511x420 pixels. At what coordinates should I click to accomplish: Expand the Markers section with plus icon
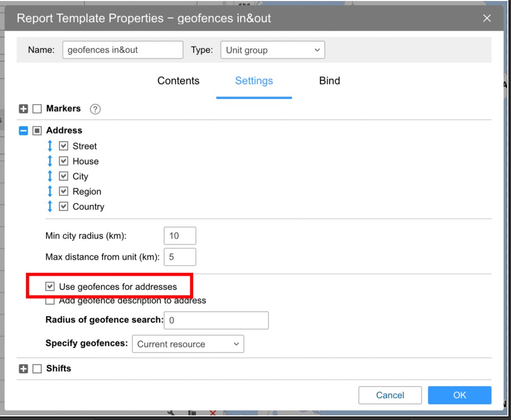coord(24,109)
